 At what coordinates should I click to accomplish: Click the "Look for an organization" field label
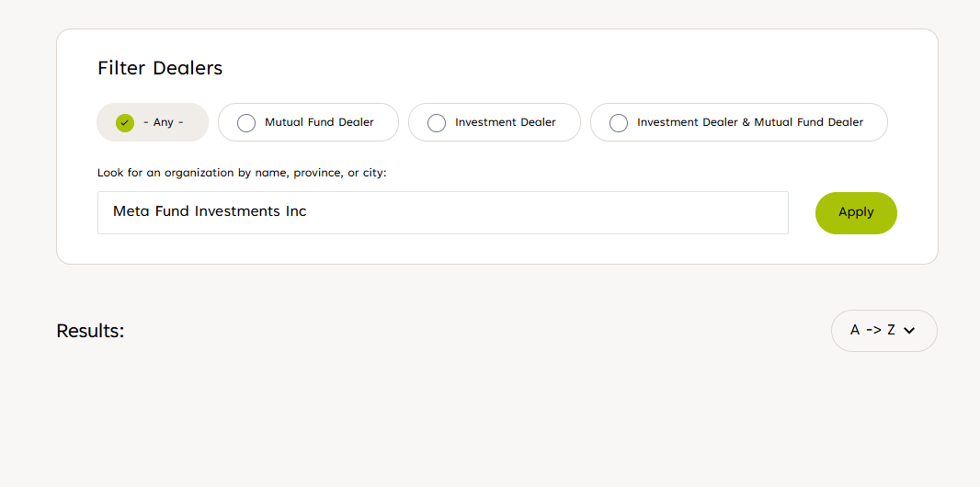242,173
